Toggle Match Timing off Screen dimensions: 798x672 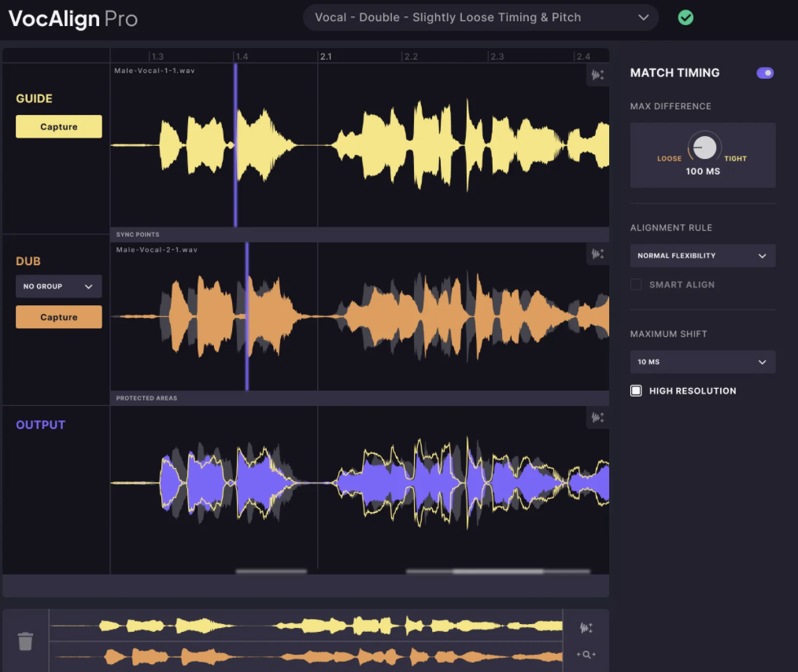764,72
